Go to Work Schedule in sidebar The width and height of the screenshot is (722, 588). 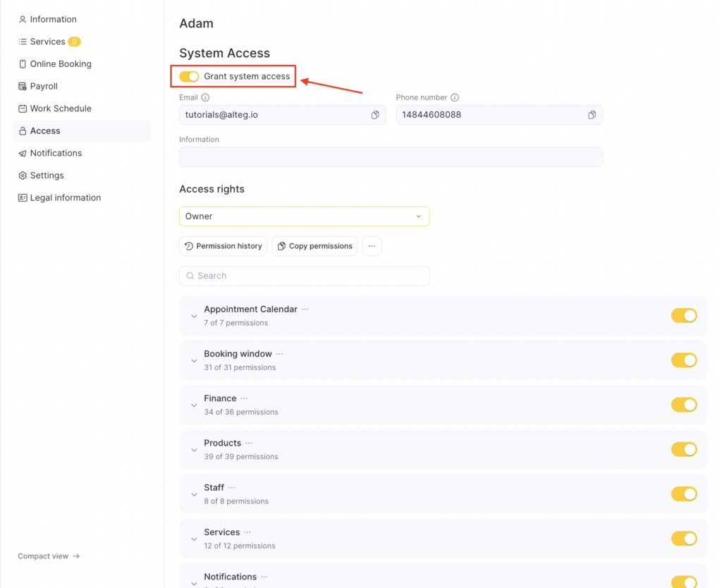coord(61,109)
